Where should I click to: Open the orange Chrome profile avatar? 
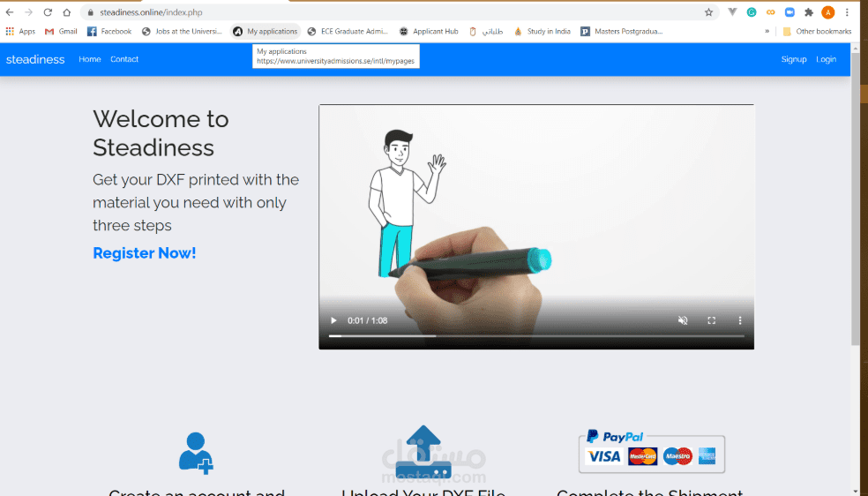click(828, 12)
